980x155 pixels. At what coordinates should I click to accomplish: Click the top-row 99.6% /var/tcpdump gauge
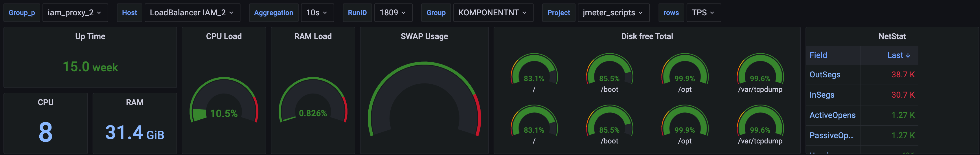pos(760,69)
